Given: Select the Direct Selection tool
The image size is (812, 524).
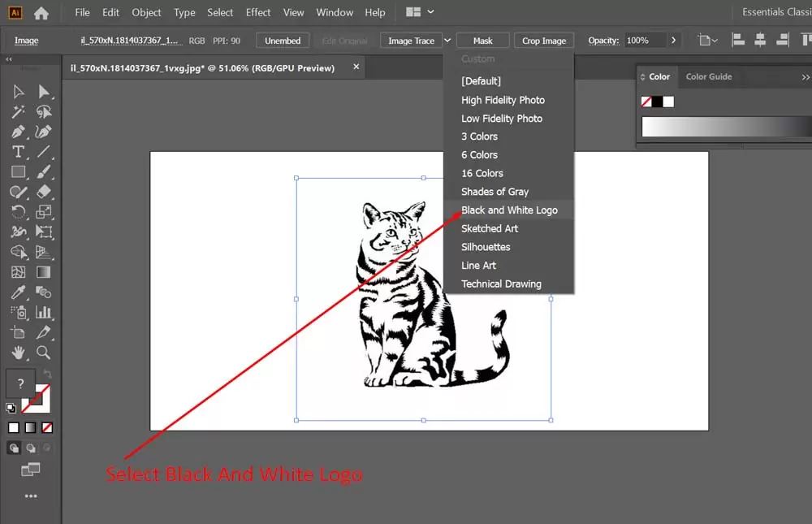Looking at the screenshot, I should [x=44, y=92].
